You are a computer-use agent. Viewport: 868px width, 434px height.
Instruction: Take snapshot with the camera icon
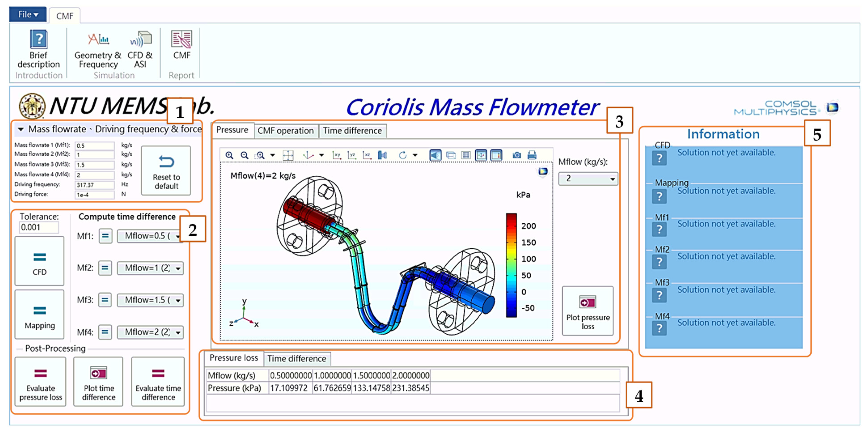click(x=517, y=155)
